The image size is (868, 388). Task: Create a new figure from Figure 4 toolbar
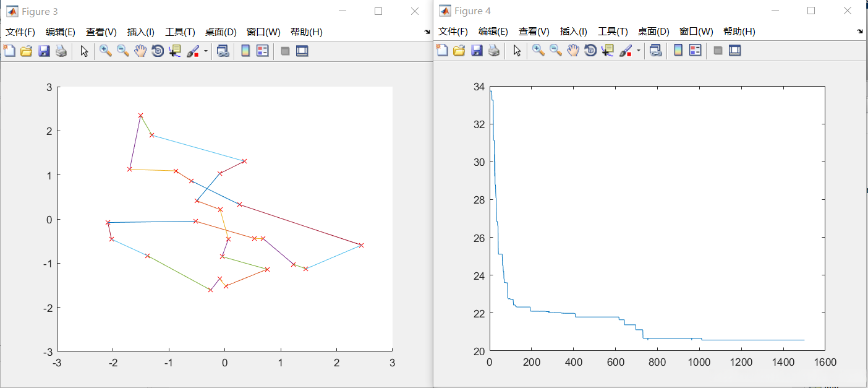pyautogui.click(x=442, y=51)
